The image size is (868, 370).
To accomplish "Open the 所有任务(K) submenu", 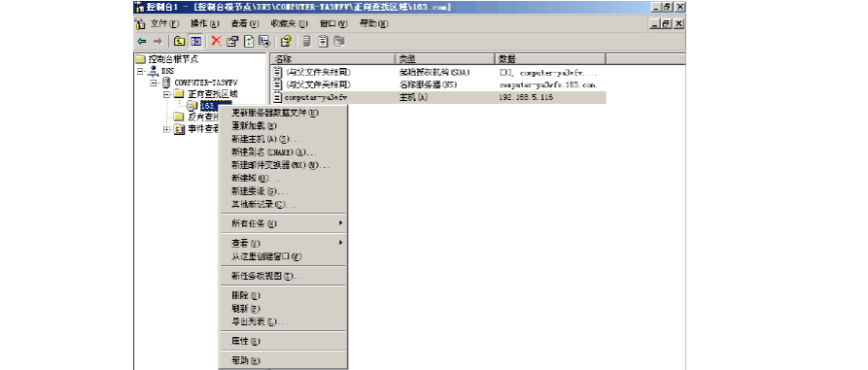I will pos(284,223).
